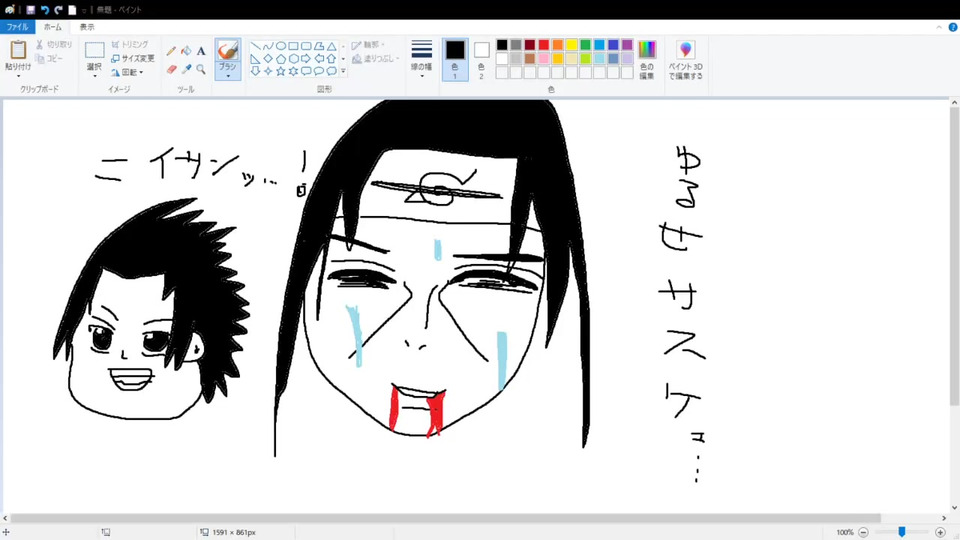The width and height of the screenshot is (960, 540).
Task: Click Crop (トリミング) button
Action: (x=130, y=45)
